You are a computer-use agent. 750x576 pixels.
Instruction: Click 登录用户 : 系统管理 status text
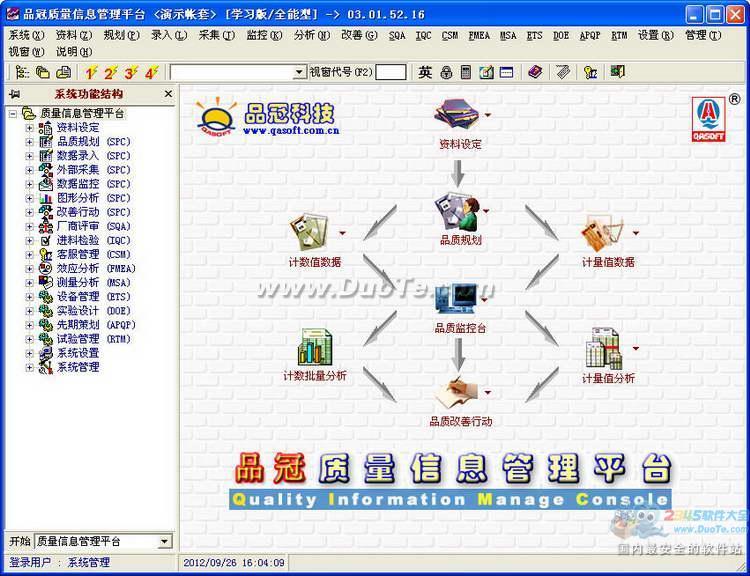coord(60,563)
